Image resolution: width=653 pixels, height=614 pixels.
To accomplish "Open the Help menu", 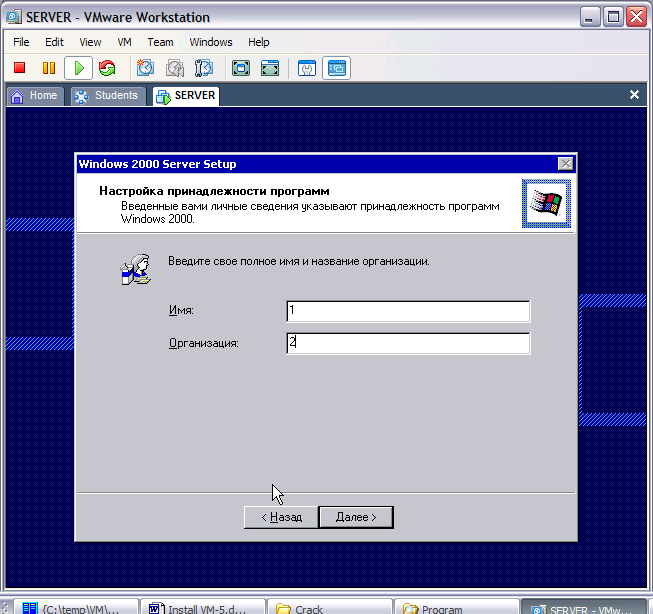I will pos(259,42).
